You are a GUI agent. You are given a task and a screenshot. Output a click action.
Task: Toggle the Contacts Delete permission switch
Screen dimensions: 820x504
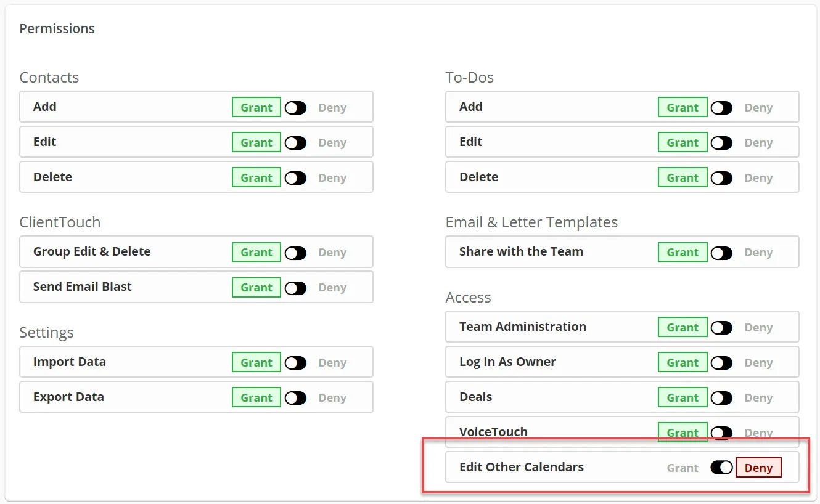295,178
